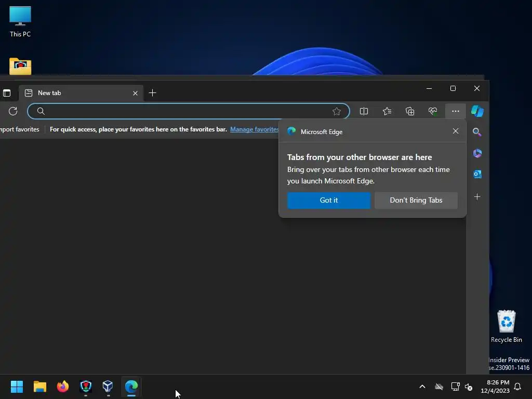This screenshot has width=532, height=399.
Task: Show hidden system tray icons
Action: pos(422,387)
